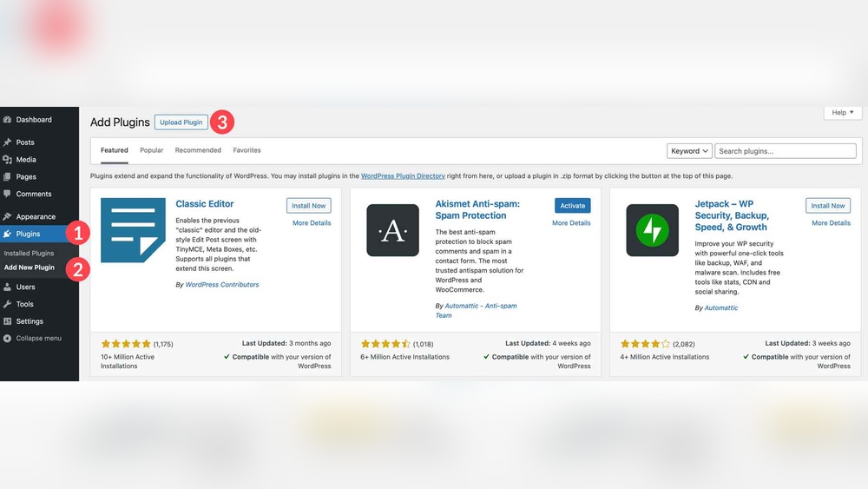This screenshot has width=868, height=489.
Task: Select Add New Plugin submenu item
Action: pos(30,268)
